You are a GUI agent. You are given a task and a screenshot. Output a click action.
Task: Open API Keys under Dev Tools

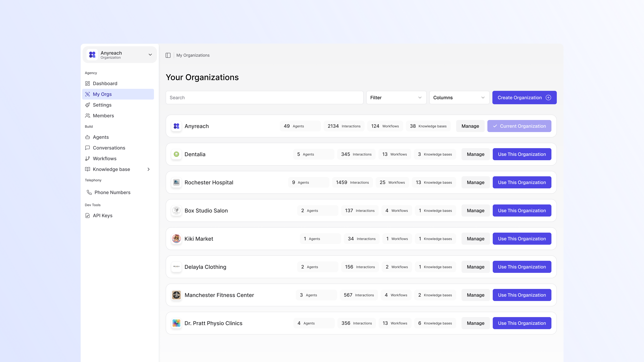click(x=102, y=215)
